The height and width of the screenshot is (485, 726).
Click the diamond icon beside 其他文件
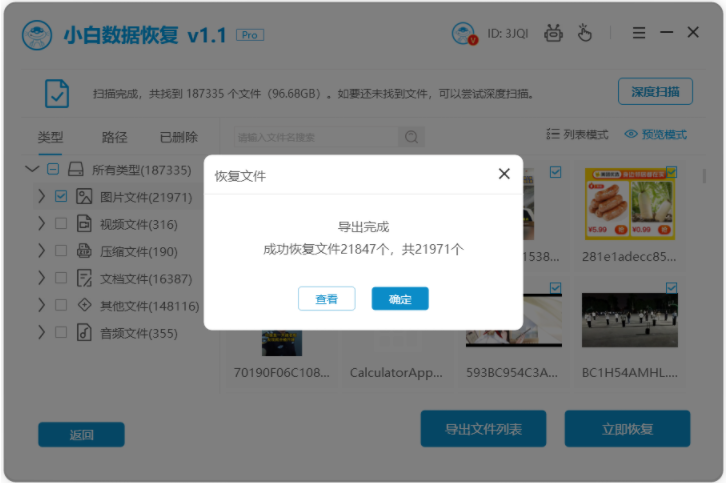tap(84, 305)
